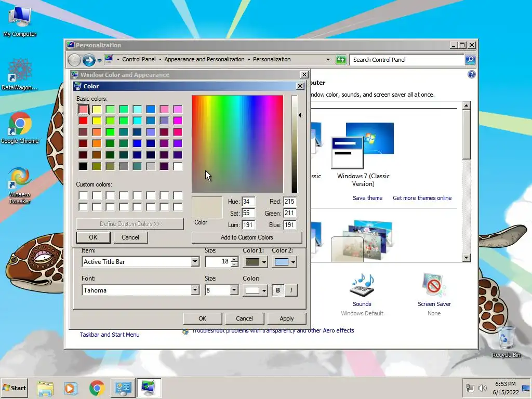Open help in Personalization window

(471, 75)
